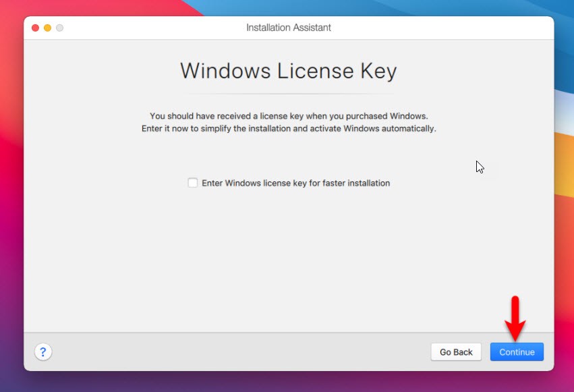
Task: Click the Go Back button
Action: (456, 352)
